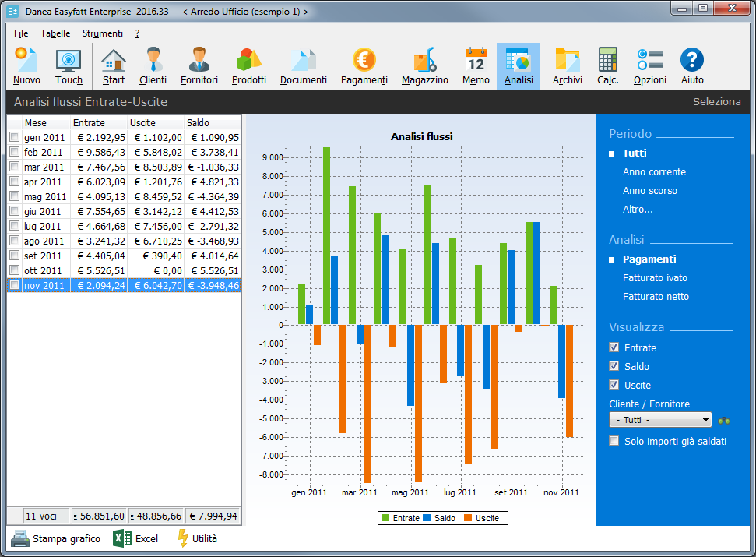
Task: Click the Stampa grafico button
Action: point(56,538)
